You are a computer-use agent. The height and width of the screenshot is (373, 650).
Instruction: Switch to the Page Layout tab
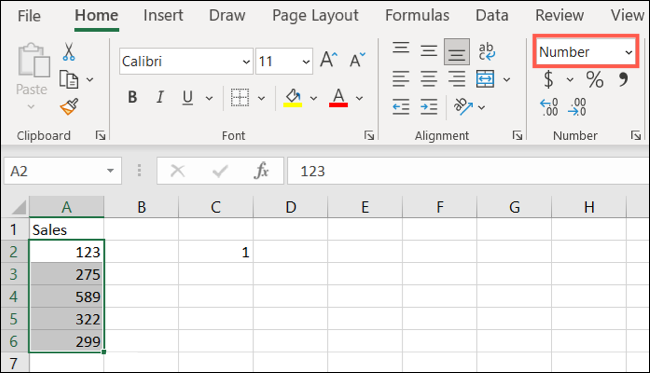pyautogui.click(x=315, y=16)
